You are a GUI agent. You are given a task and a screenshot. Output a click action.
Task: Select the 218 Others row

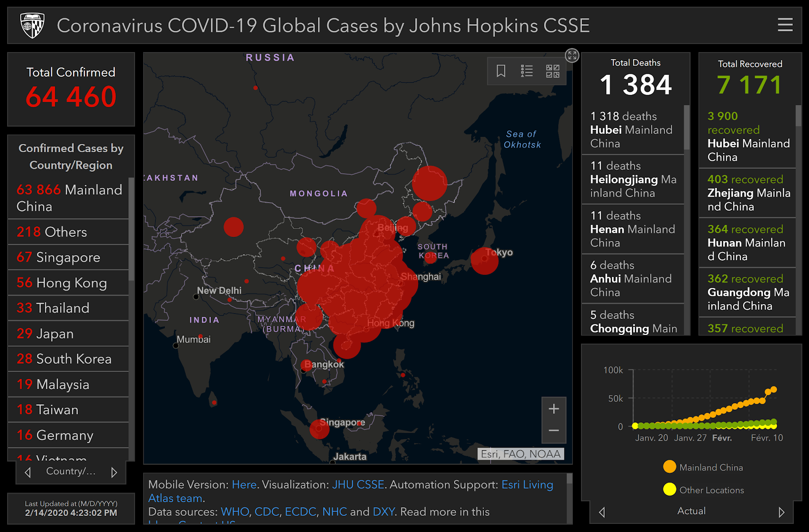click(68, 232)
